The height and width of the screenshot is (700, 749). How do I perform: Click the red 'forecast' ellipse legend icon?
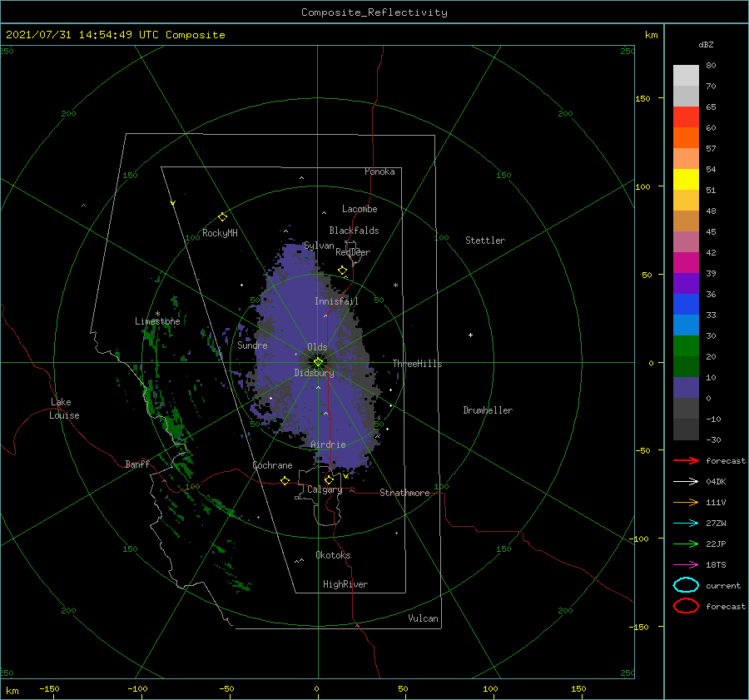[x=686, y=606]
